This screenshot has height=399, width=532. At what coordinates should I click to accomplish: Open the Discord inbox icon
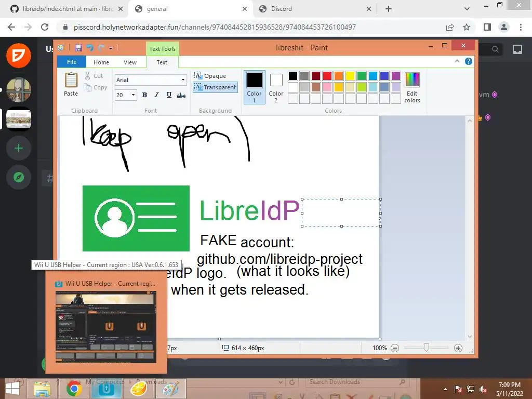pos(517,49)
